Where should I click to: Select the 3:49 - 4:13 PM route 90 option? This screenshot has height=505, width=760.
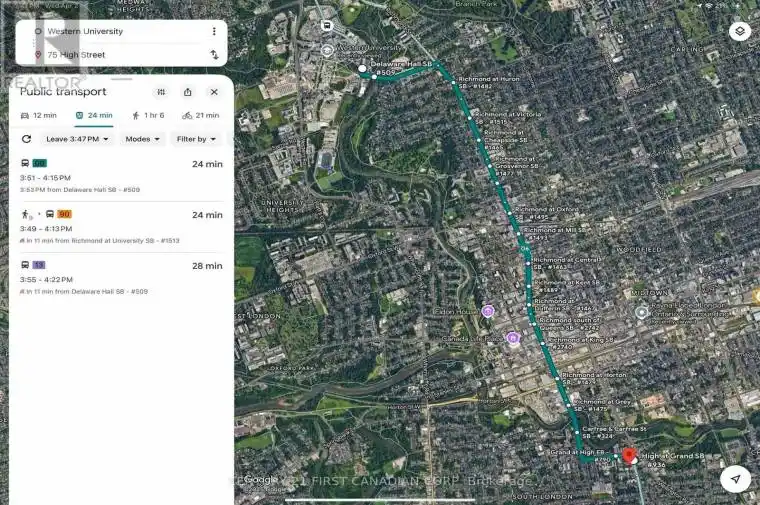pos(121,227)
